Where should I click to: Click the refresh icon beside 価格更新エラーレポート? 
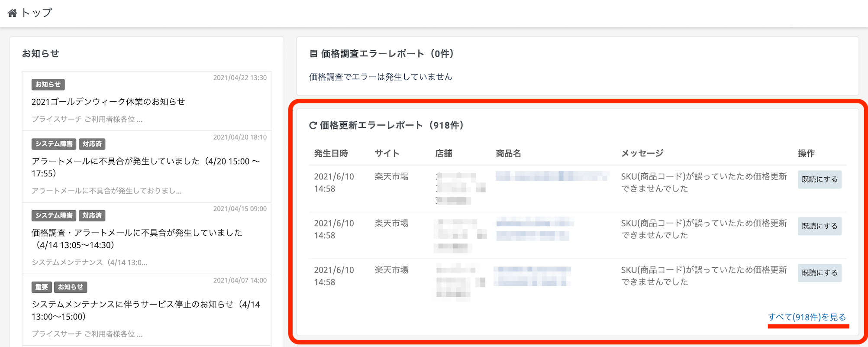coord(313,126)
